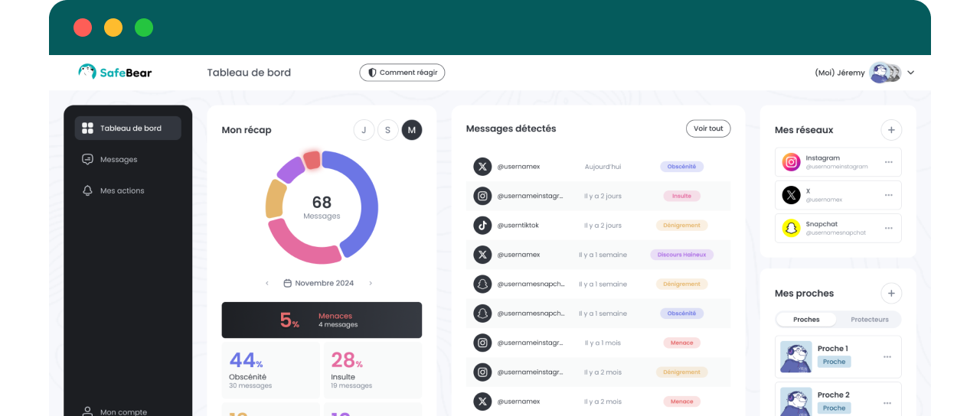Click the Obscénité tag dated Aujourd'hui
The height and width of the screenshot is (416, 980).
(x=681, y=166)
